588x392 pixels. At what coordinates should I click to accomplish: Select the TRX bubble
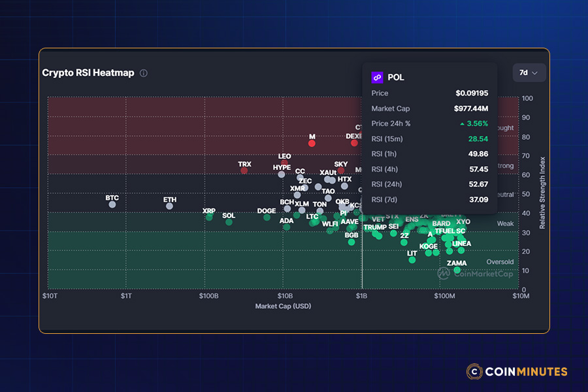click(x=244, y=171)
